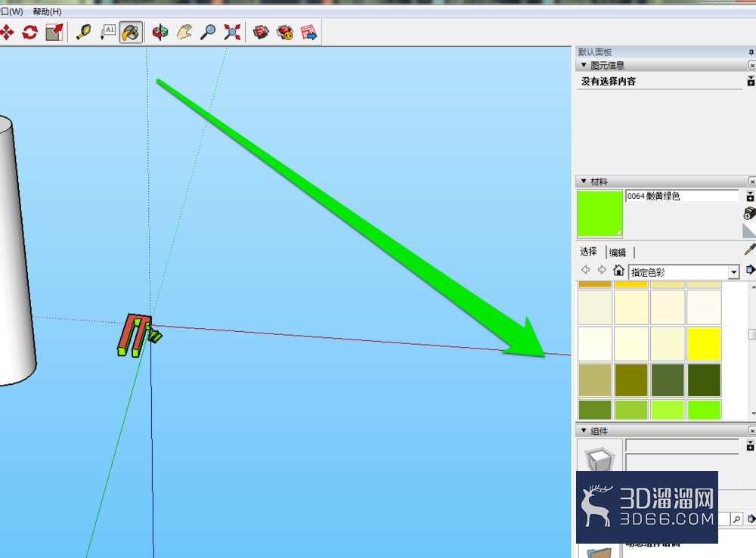Activate the eyedropper sample paint icon
Image resolution: width=756 pixels, height=558 pixels.
(x=750, y=250)
